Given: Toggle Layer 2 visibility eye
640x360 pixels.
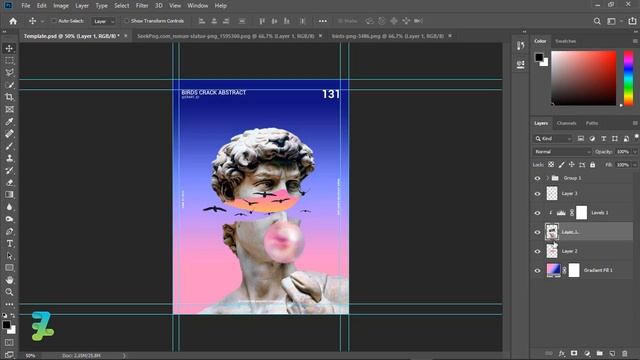Looking at the screenshot, I should coord(537,251).
